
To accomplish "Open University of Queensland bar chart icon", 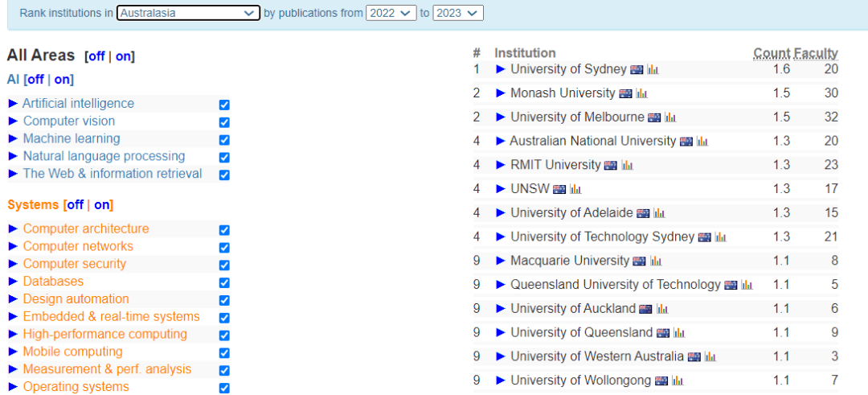I will click(679, 333).
